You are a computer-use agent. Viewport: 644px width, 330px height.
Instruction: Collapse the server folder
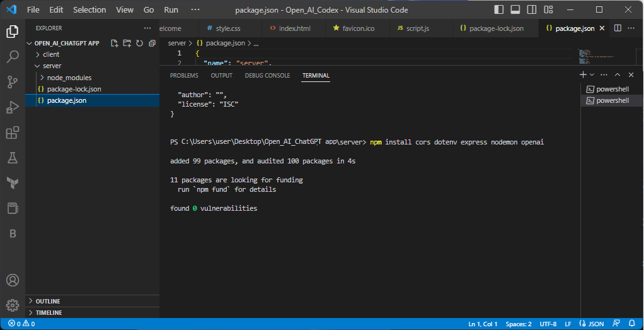pyautogui.click(x=52, y=66)
